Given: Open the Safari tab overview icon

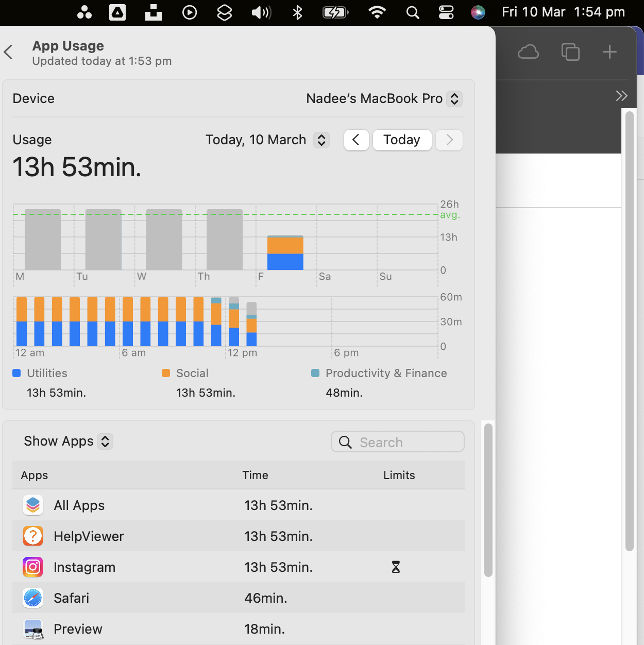Looking at the screenshot, I should [570, 52].
